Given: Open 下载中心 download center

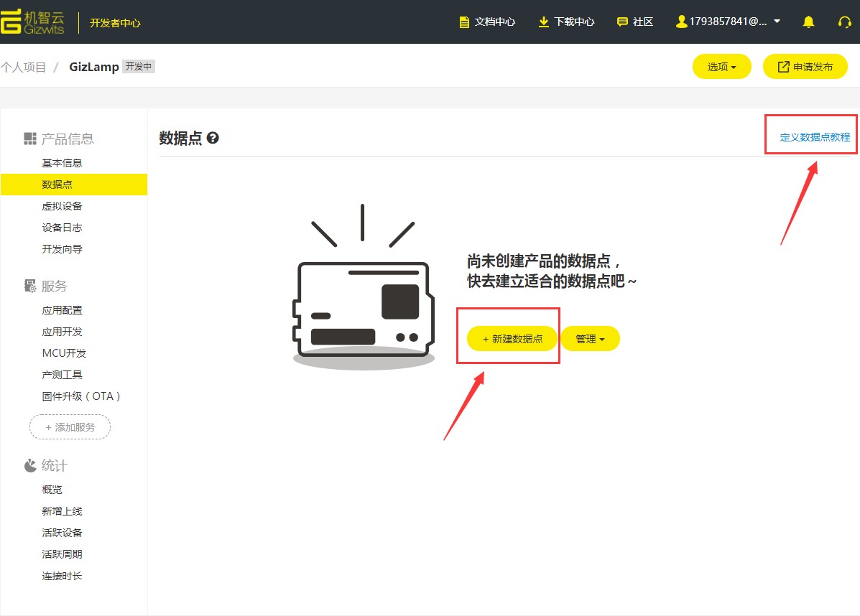Looking at the screenshot, I should pyautogui.click(x=566, y=22).
